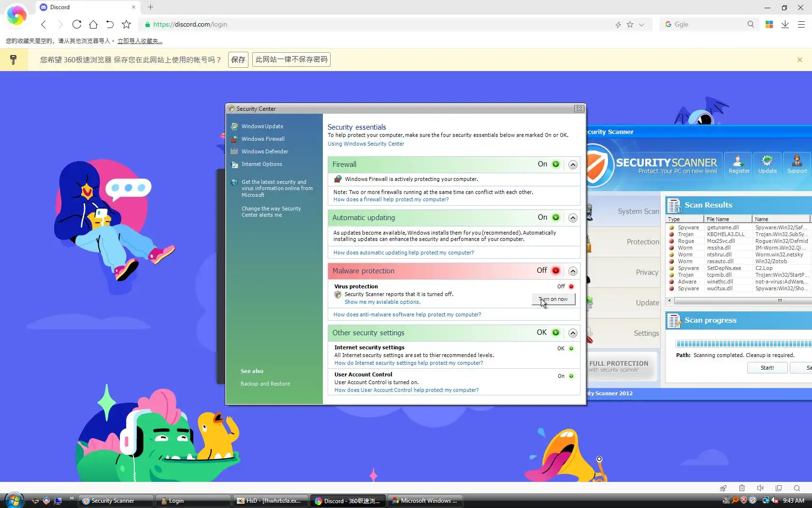Viewport: 812px width, 508px height.
Task: Click the User Account Control On indicator
Action: pos(571,376)
